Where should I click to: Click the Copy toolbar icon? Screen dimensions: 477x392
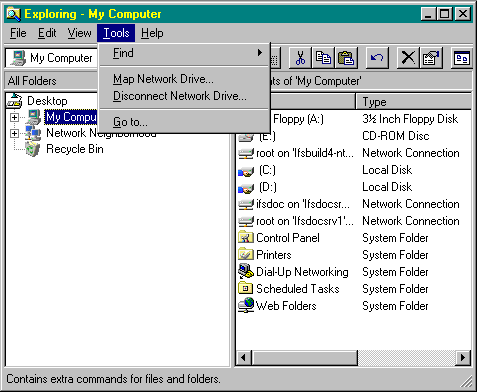click(323, 58)
